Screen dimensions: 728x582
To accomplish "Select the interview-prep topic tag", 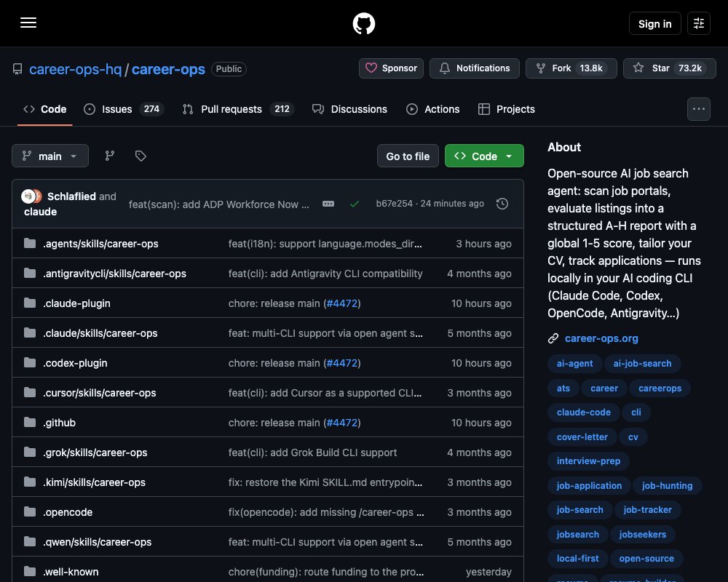I will click(x=588, y=461).
